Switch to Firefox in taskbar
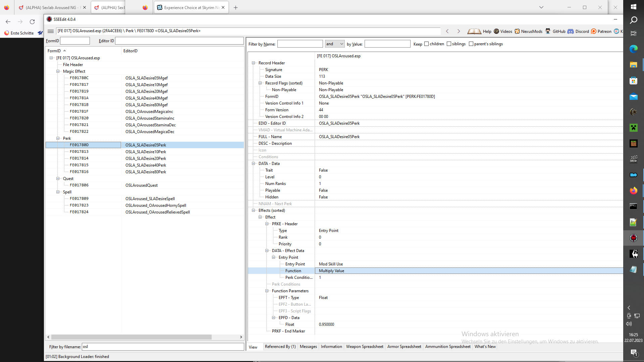Viewport: 644px width, 362px height. click(634, 190)
